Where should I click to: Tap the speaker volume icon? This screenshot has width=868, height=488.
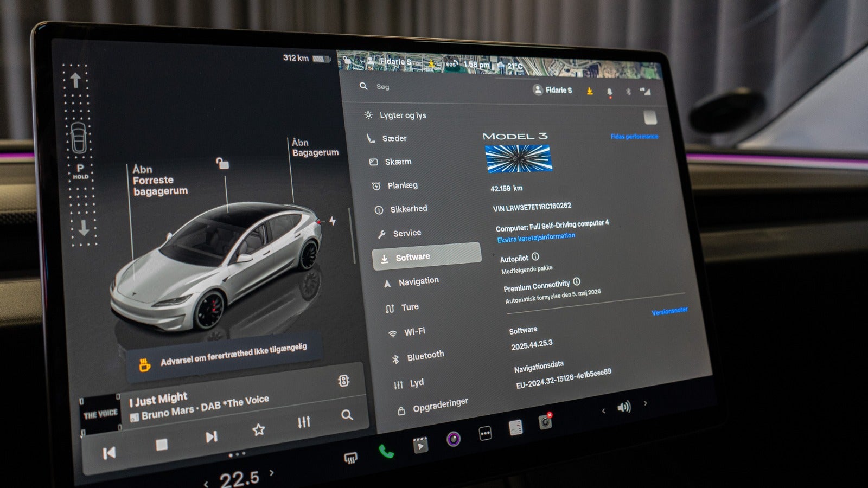pyautogui.click(x=624, y=407)
